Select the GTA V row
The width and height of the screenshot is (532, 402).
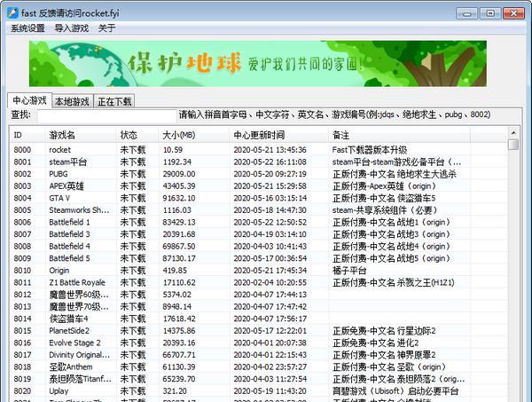coord(259,198)
